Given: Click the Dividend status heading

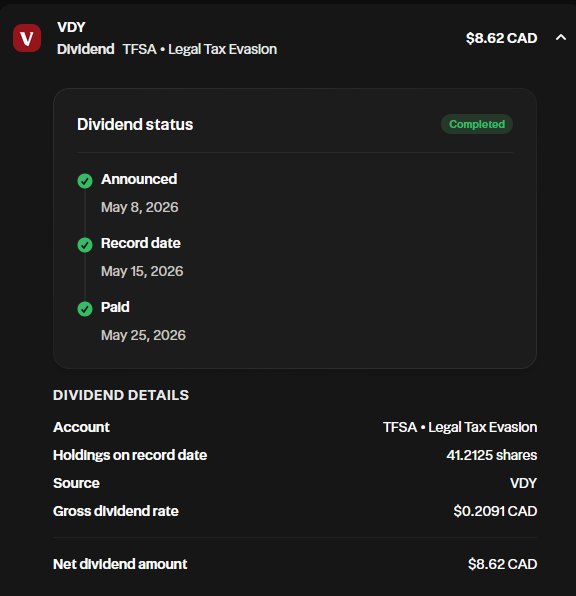Looking at the screenshot, I should point(135,124).
